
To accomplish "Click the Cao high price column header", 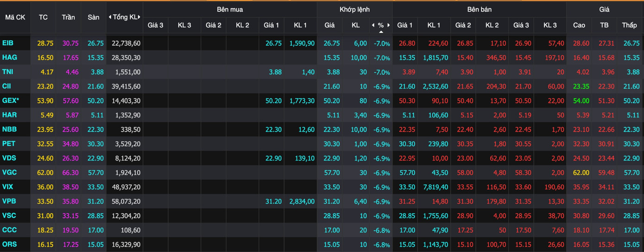I will 579,25.
